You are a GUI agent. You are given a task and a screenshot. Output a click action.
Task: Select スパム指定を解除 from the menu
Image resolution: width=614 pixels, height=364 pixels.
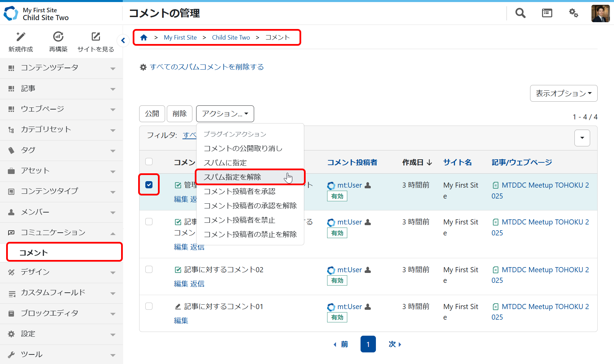[x=232, y=177]
